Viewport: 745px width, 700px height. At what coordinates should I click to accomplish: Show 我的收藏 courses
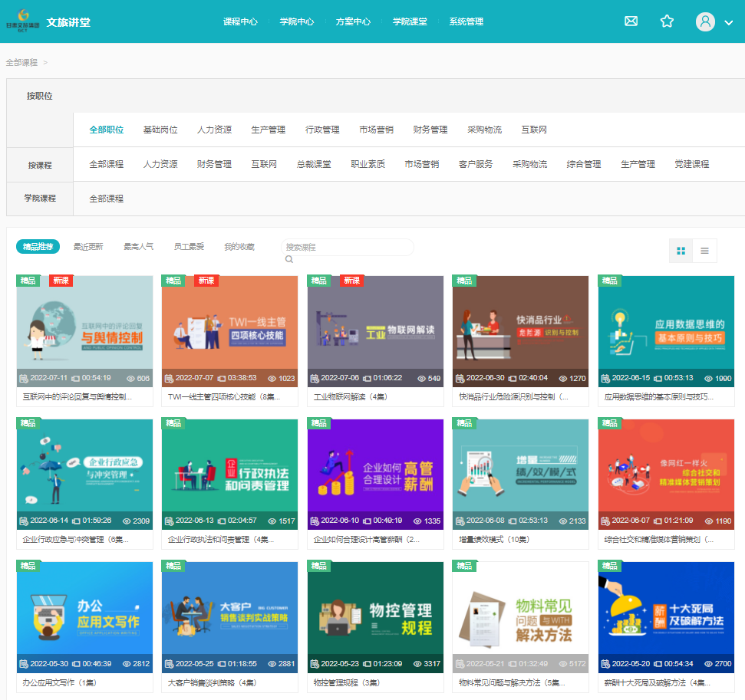tap(239, 247)
